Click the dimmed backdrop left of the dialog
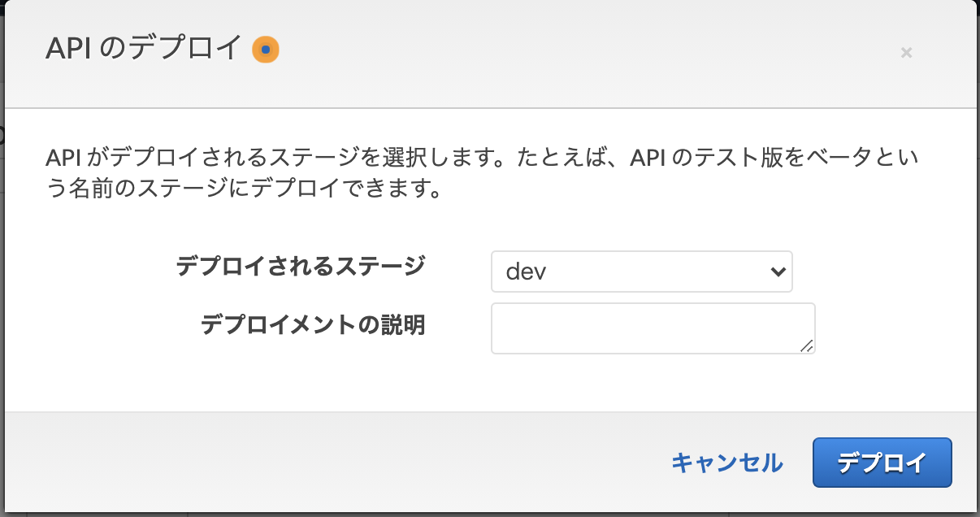The width and height of the screenshot is (980, 517). (x=2, y=244)
